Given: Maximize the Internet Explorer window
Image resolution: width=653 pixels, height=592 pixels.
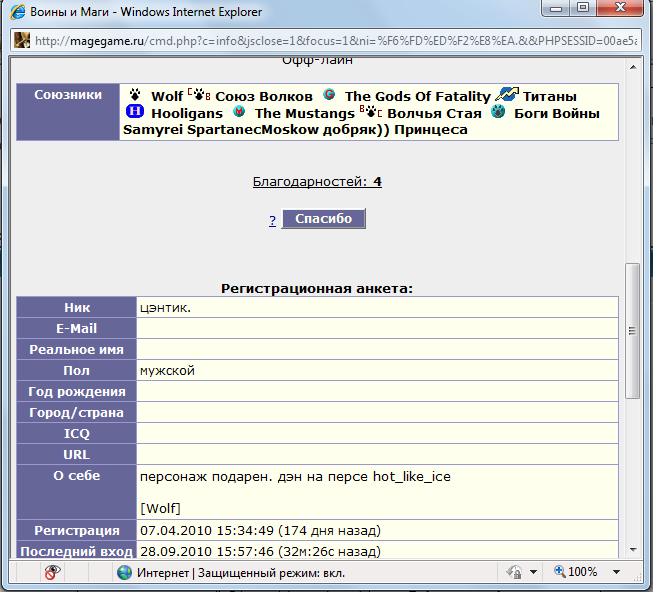Looking at the screenshot, I should point(583,8).
